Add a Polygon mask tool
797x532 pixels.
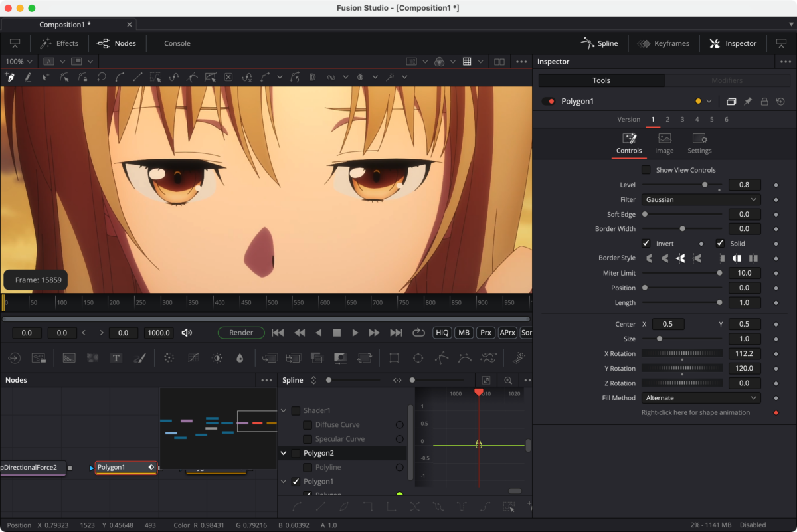coord(441,358)
